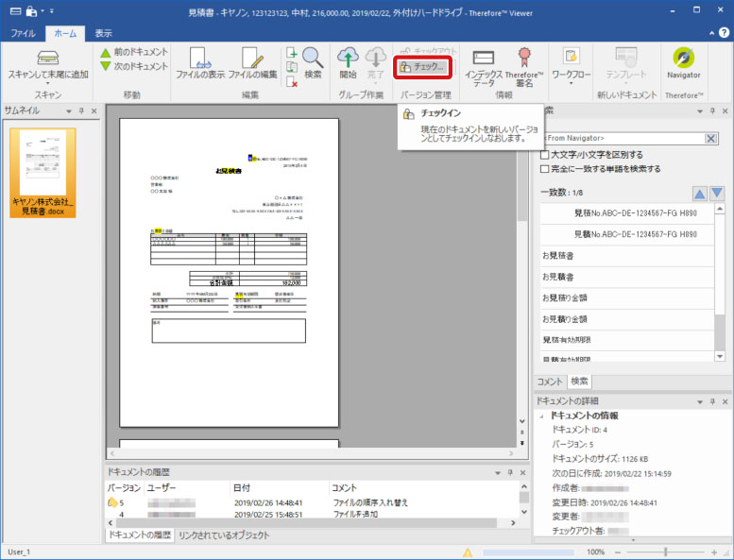
Task: Click ファイルの表示 glasses icon
Action: pyautogui.click(x=199, y=59)
